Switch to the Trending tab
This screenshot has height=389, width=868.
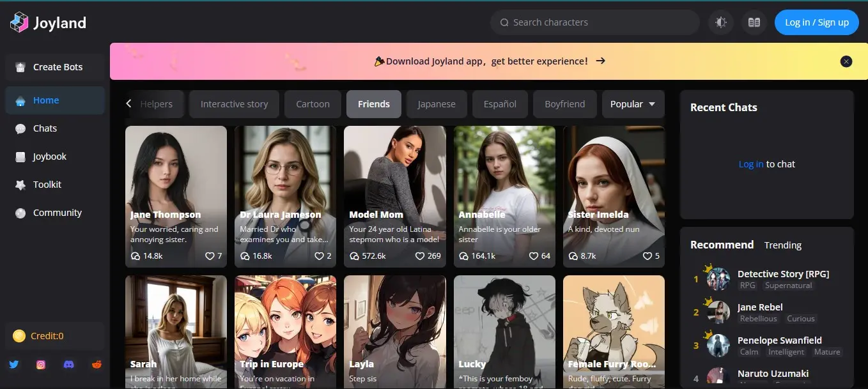tap(782, 245)
